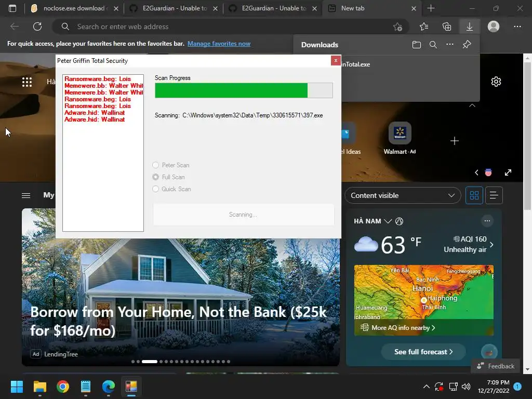Open weather card more options
The width and height of the screenshot is (532, 399).
pyautogui.click(x=487, y=221)
